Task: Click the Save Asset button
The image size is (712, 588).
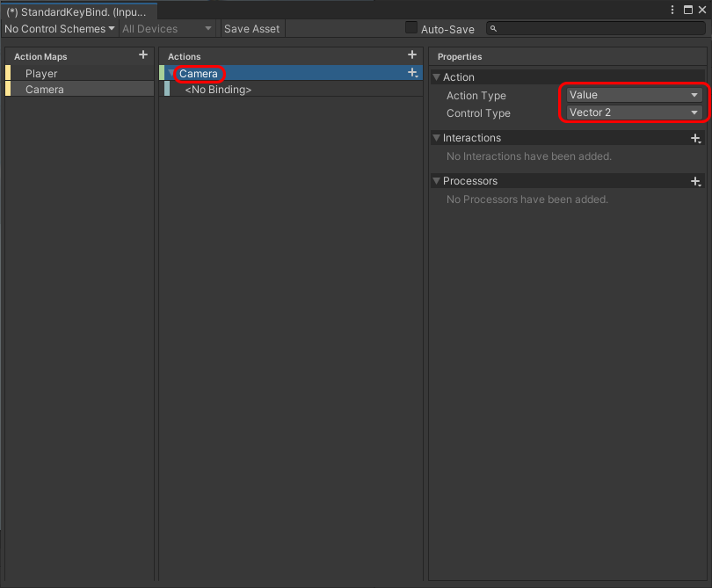Action: click(x=252, y=29)
